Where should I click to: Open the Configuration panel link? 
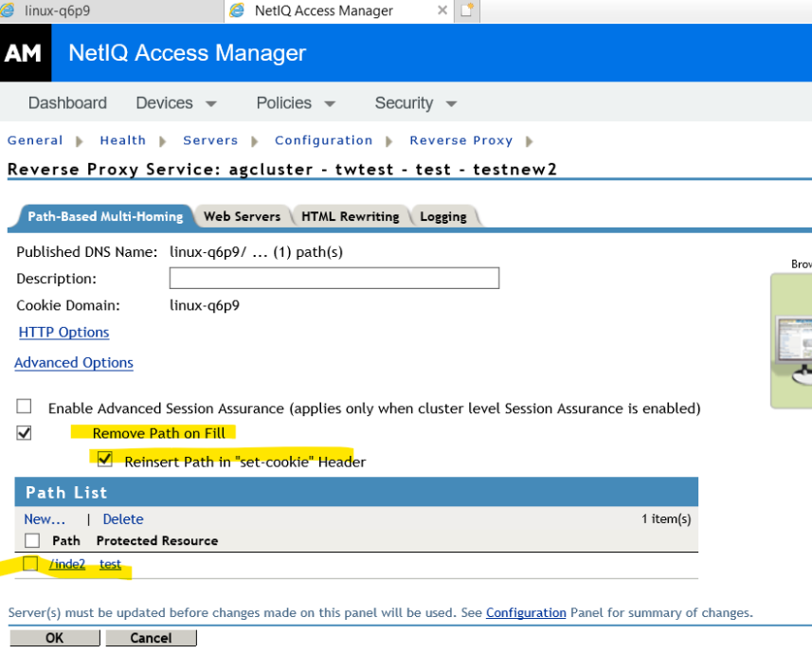pyautogui.click(x=526, y=612)
